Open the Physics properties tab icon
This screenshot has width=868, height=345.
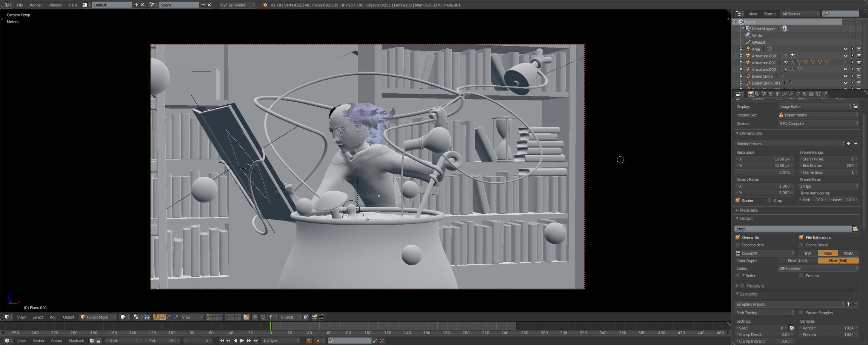[x=825, y=94]
